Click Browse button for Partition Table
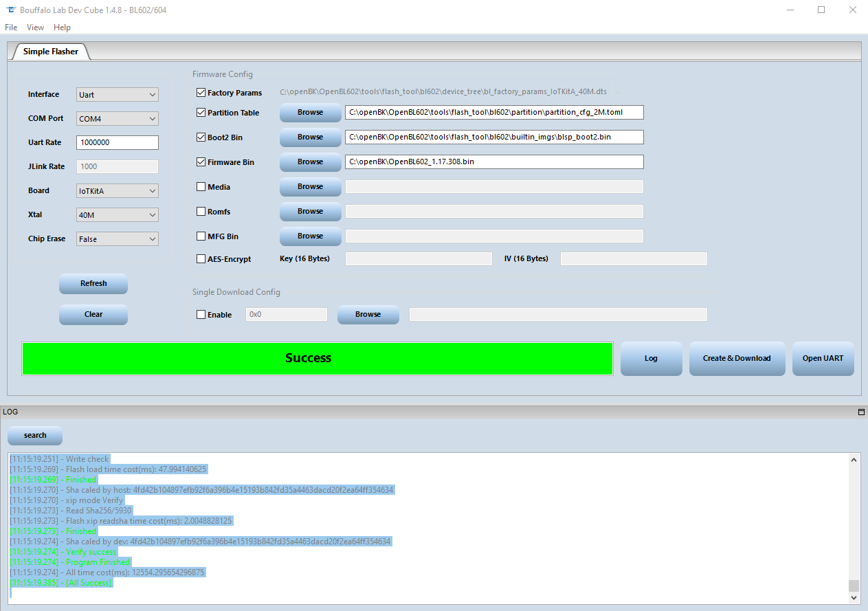Screen dimensions: 868x611 click(310, 112)
